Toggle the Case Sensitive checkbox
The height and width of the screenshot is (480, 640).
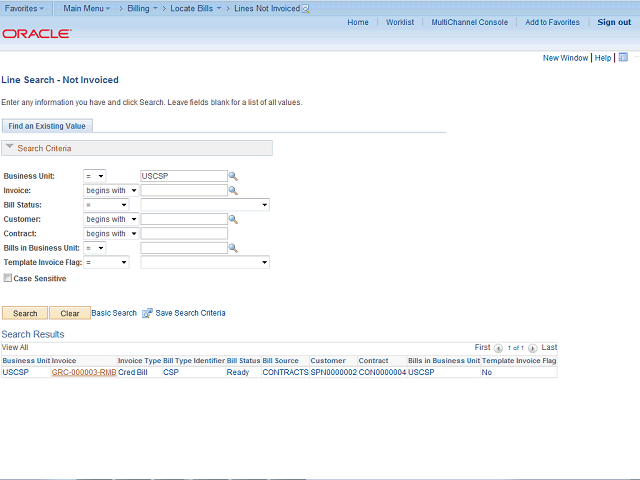(x=8, y=278)
